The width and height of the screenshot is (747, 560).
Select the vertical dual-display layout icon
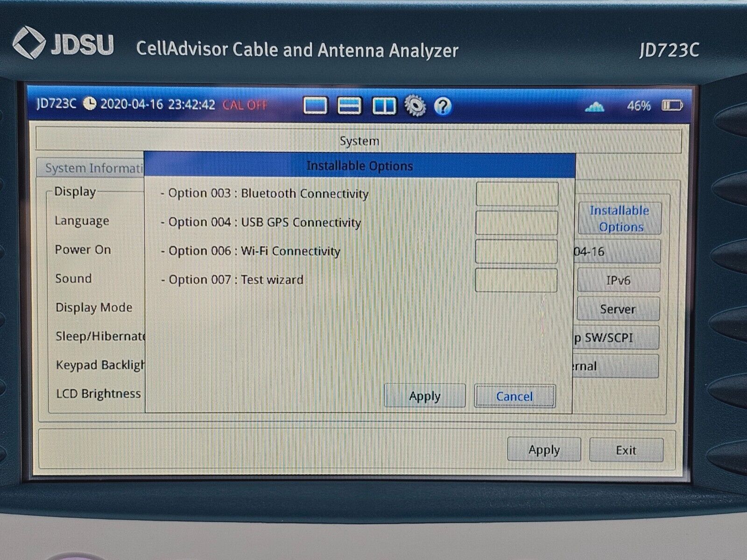pos(384,106)
